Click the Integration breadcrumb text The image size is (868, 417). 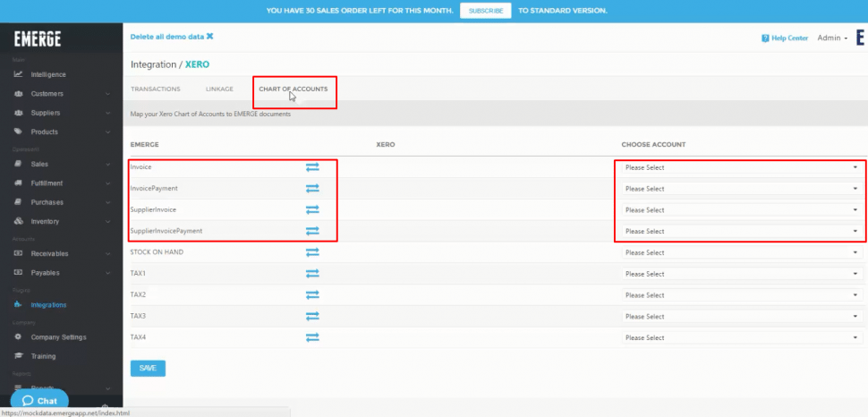point(153,64)
